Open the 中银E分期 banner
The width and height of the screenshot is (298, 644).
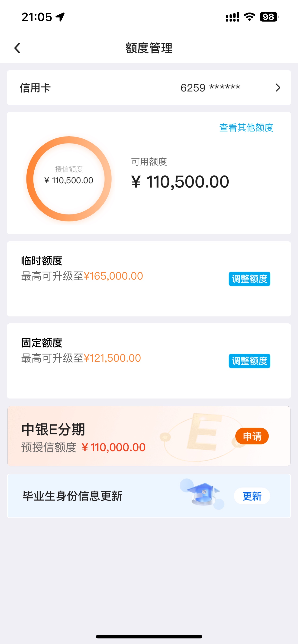pyautogui.click(x=149, y=436)
